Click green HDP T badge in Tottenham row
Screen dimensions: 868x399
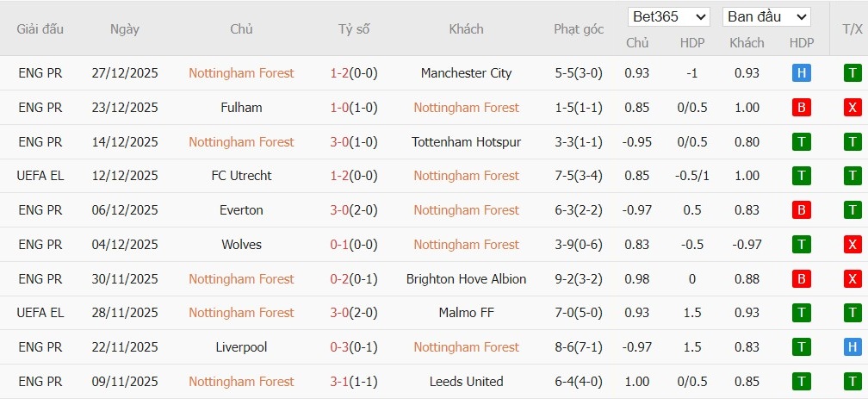[x=801, y=141]
